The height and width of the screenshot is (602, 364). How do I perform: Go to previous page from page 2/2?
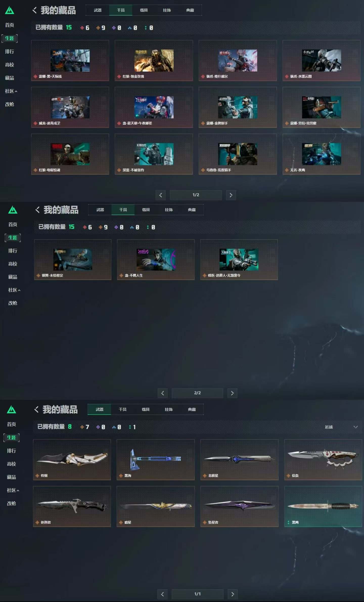pyautogui.click(x=163, y=393)
